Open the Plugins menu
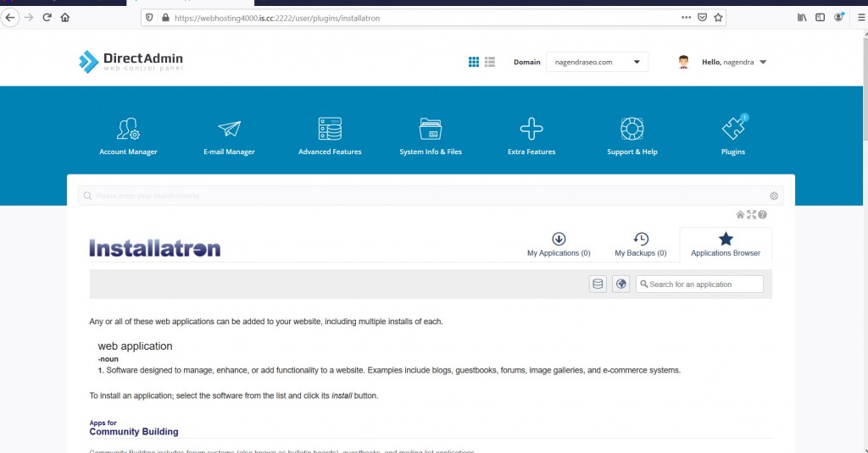868x453 pixels. pos(733,136)
